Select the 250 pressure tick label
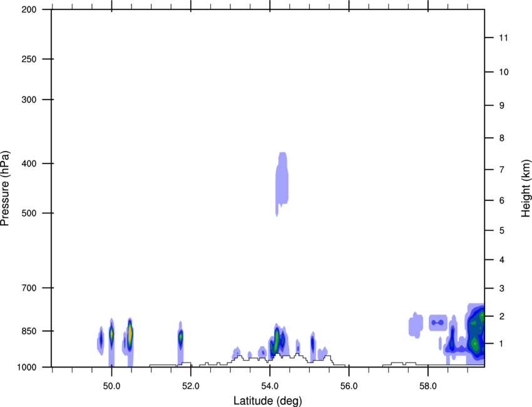Viewport: 532px width, 407px height. 29,59
